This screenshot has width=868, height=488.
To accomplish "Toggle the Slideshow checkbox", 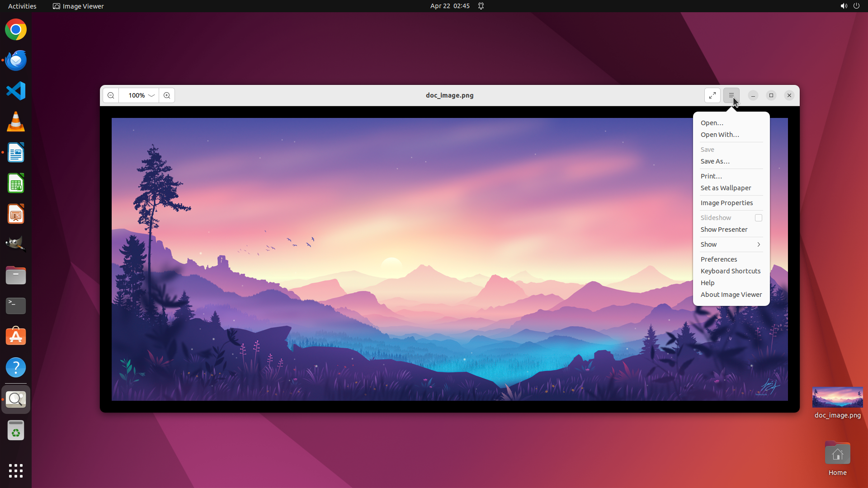I will point(759,218).
